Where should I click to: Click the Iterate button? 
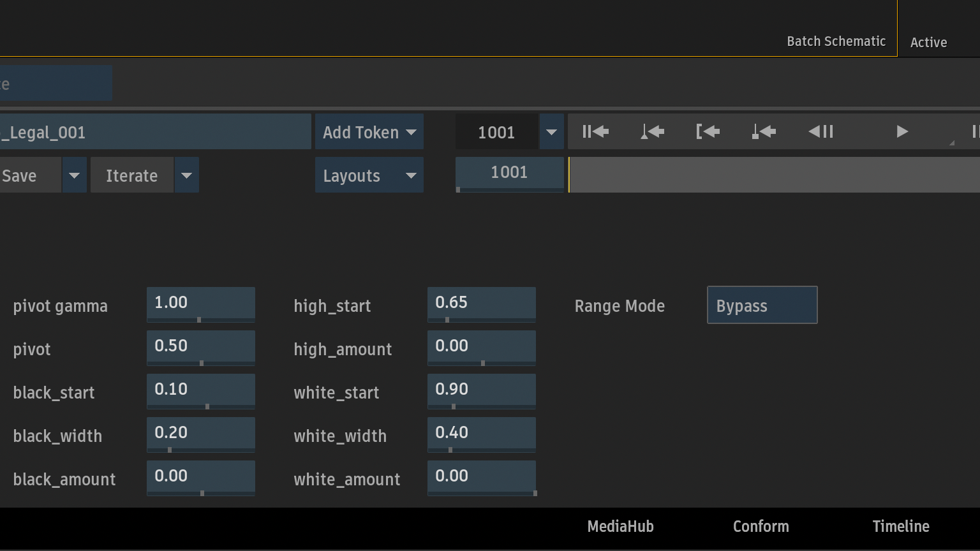pyautogui.click(x=132, y=175)
